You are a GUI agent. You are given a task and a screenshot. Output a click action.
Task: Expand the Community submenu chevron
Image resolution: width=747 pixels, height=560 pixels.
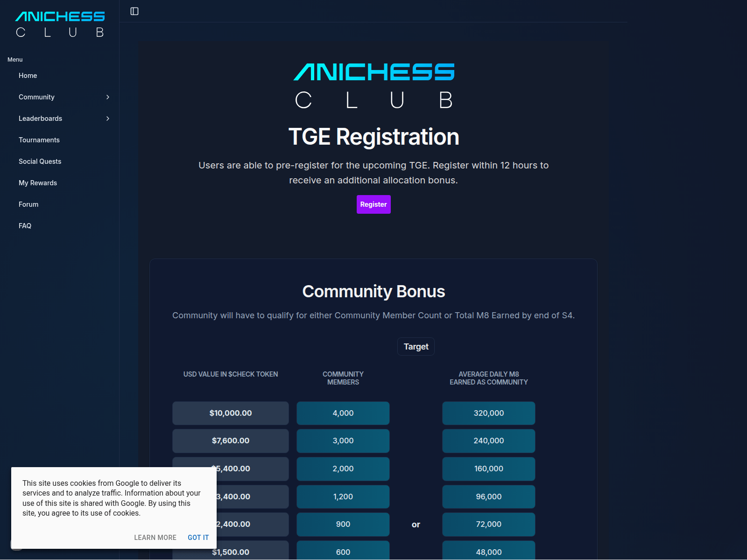coord(108,97)
